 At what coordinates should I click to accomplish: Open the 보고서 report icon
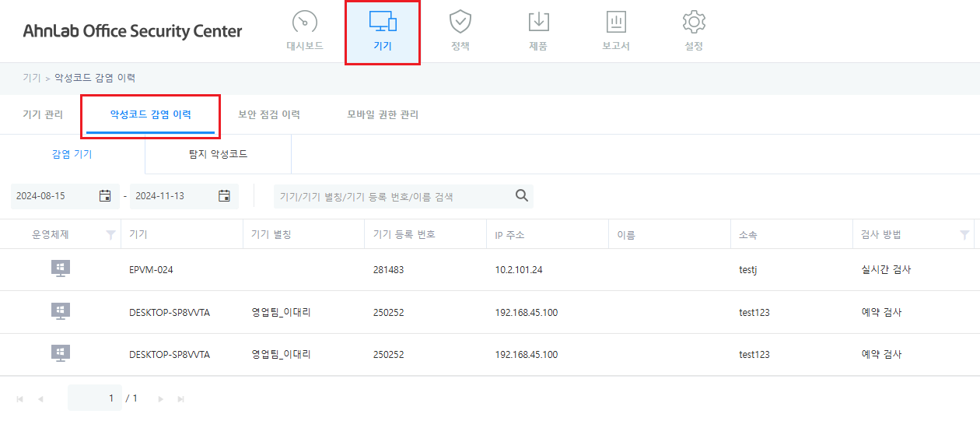click(x=616, y=22)
